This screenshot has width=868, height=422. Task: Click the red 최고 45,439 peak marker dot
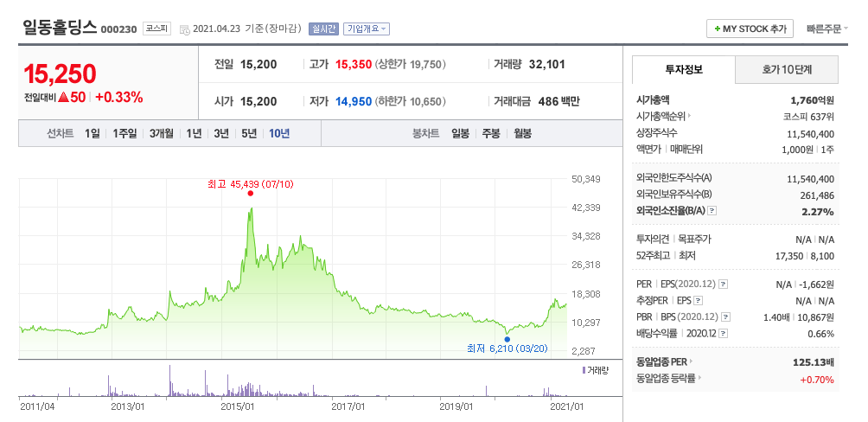tap(250, 194)
